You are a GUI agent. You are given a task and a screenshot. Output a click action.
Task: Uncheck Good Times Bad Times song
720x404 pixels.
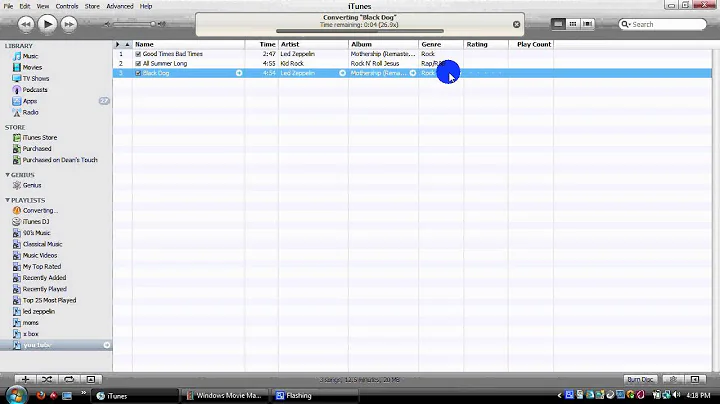(138, 54)
